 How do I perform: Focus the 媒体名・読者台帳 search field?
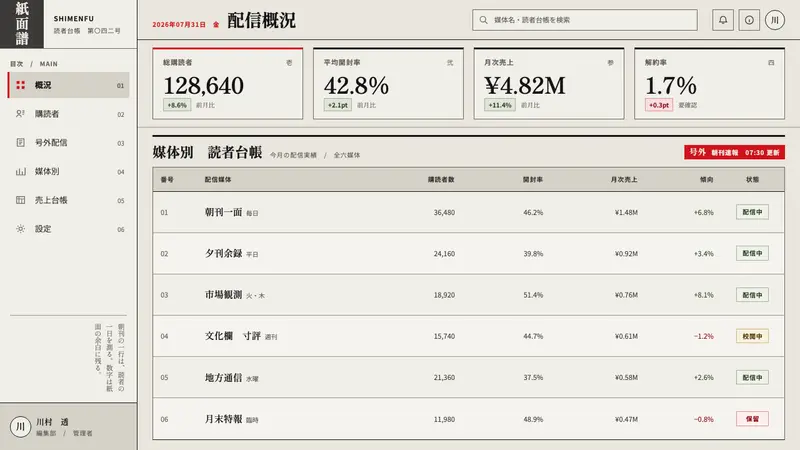click(x=585, y=20)
